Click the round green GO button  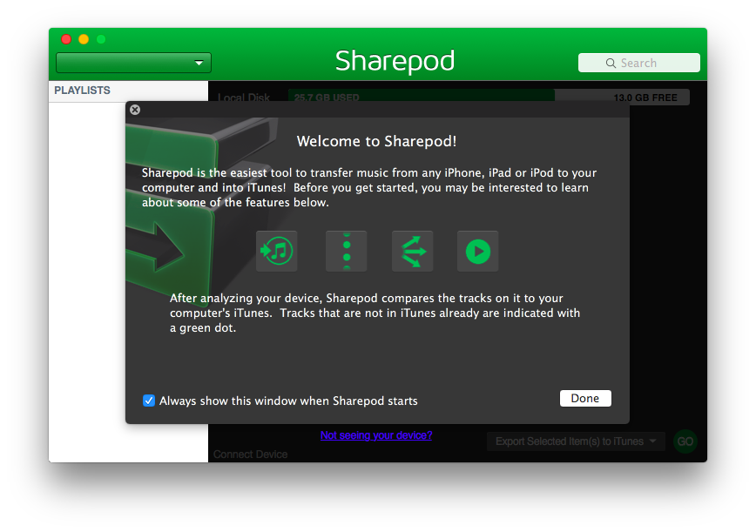(x=685, y=441)
